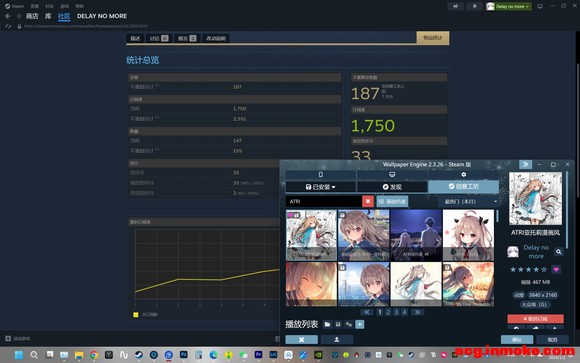This screenshot has width=580, height=363.
Task: Search for more by this author magnifier
Action: (x=559, y=252)
